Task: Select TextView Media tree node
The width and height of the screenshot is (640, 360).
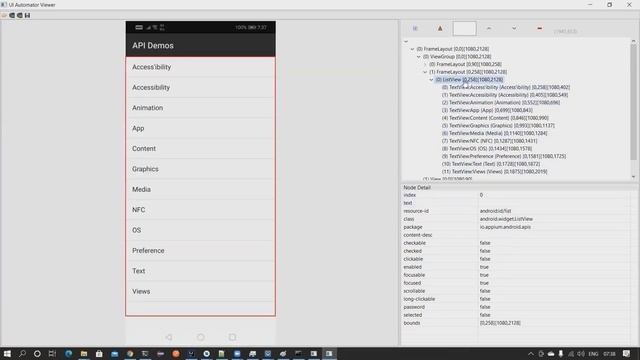Action: pos(494,133)
